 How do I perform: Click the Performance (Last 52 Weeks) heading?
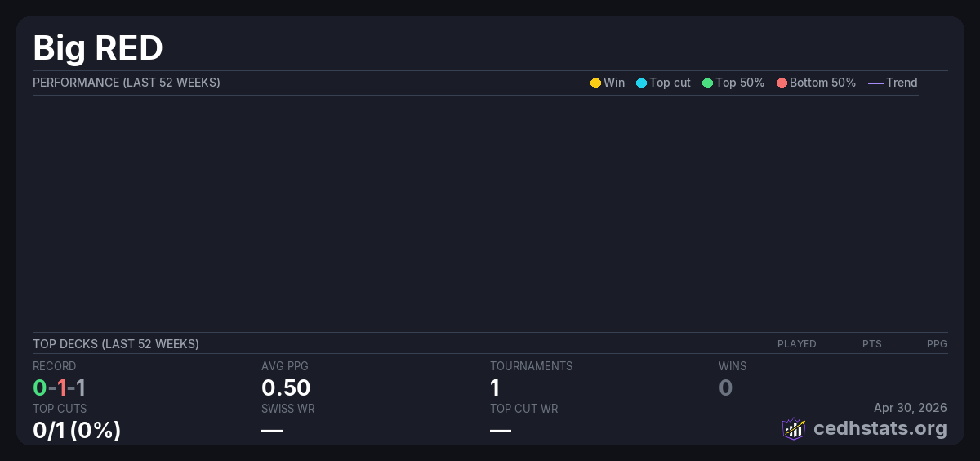(127, 83)
